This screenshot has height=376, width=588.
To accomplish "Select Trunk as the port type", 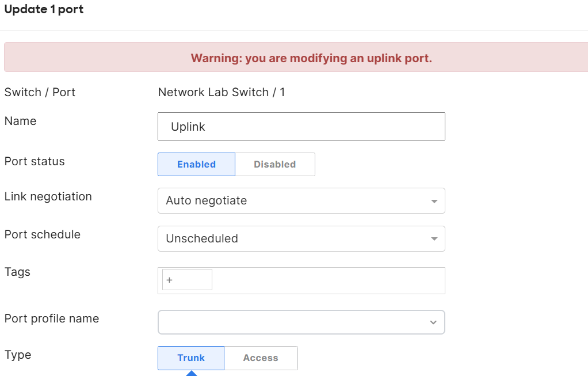I will click(x=191, y=358).
